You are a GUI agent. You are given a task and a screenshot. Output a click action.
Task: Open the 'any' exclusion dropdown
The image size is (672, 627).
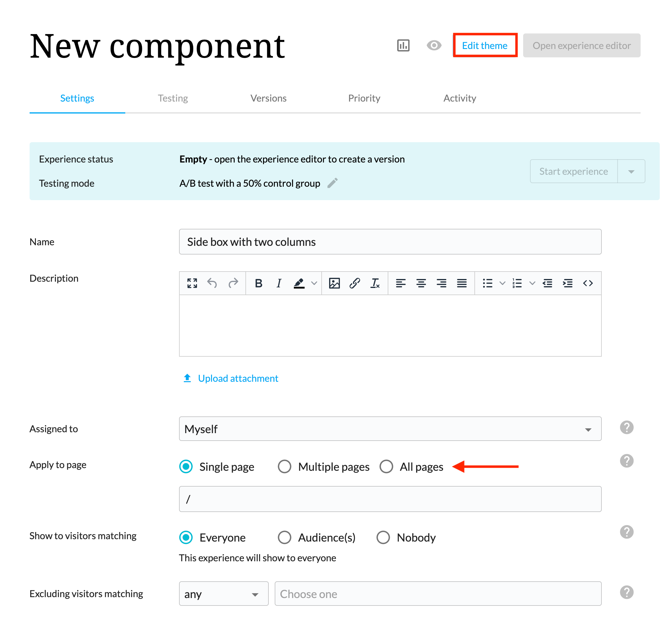pos(223,594)
